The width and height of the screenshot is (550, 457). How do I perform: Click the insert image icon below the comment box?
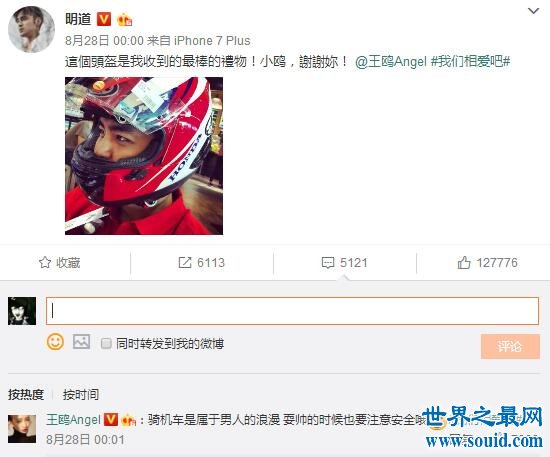tap(81, 342)
